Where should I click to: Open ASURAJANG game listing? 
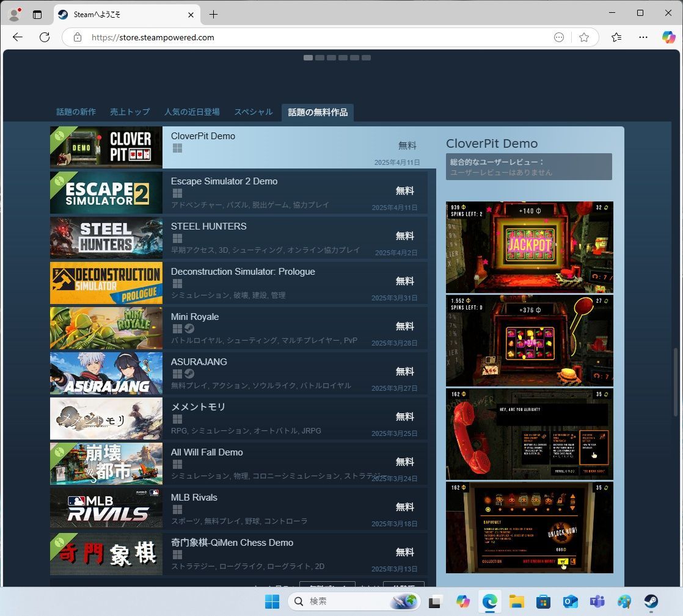(239, 374)
